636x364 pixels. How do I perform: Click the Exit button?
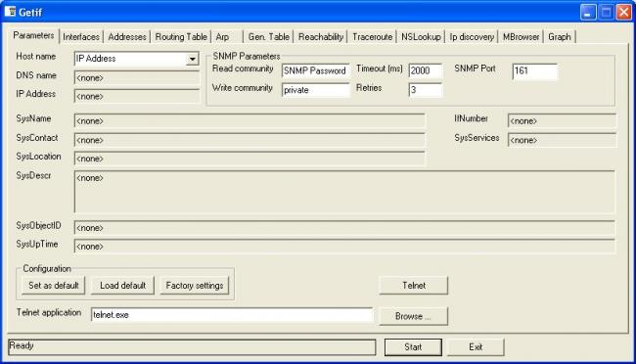pyautogui.click(x=476, y=347)
